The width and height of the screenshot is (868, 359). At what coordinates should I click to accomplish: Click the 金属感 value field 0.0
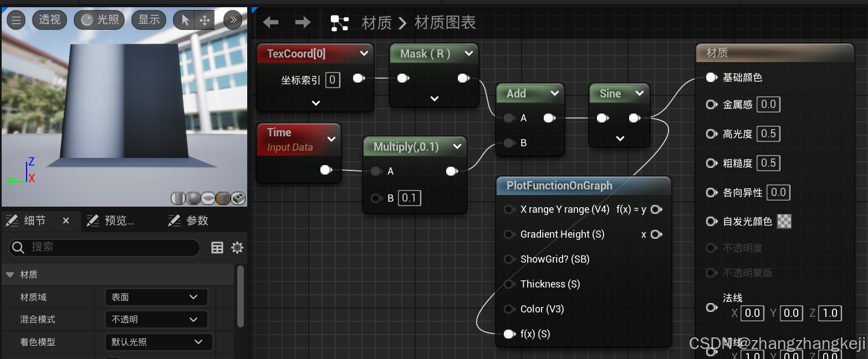[768, 104]
